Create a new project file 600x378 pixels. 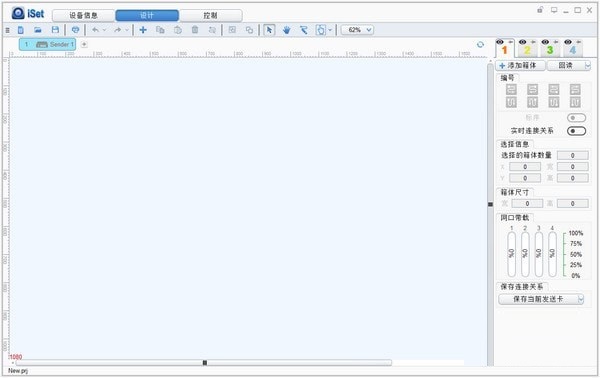[x=21, y=30]
